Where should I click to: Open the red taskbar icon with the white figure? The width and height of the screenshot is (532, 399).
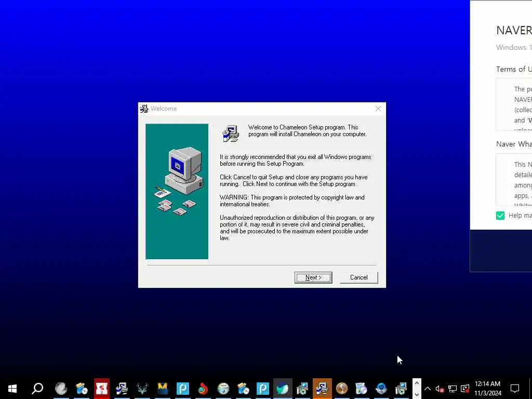pyautogui.click(x=101, y=389)
